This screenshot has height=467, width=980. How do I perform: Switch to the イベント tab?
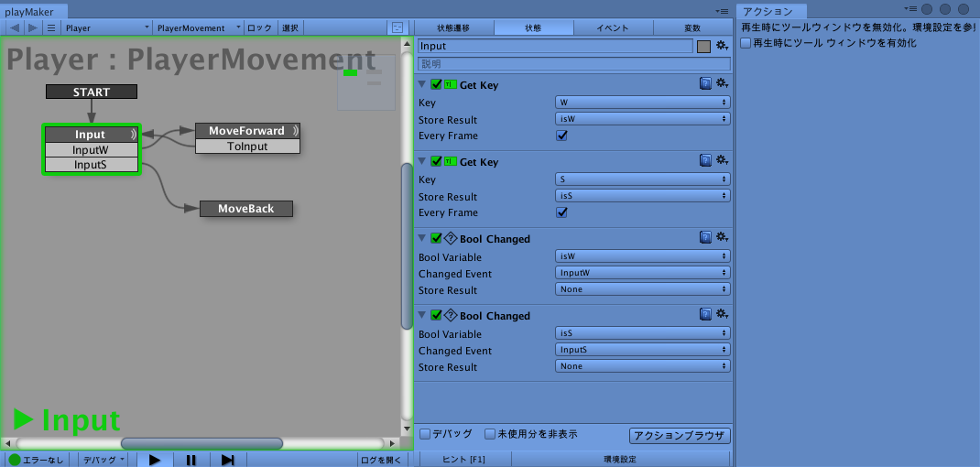613,27
